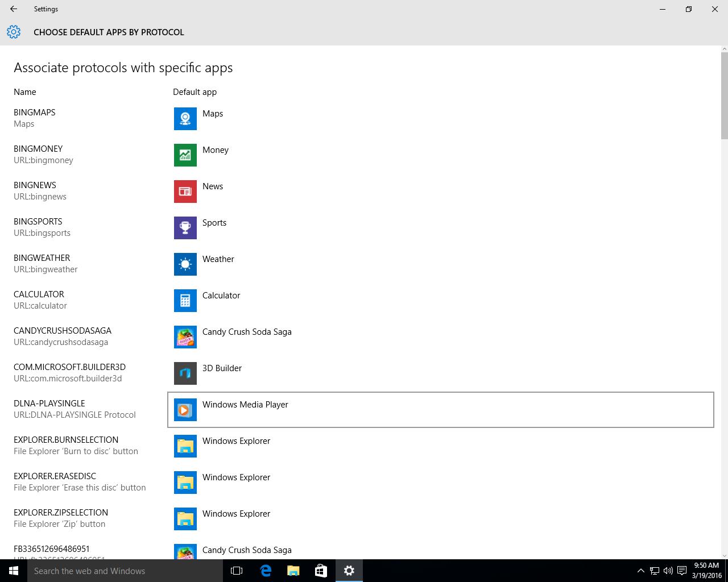Click the "URL:DLNA-PLAYSINGLE Protocol" description
728x582 pixels.
pos(75,415)
